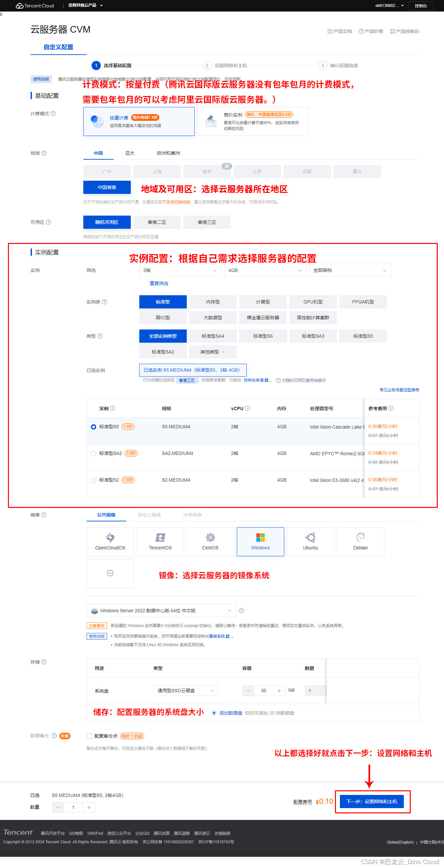The image size is (444, 868).
Task: Open the 全部架构 architecture dropdown
Action: tap(350, 270)
